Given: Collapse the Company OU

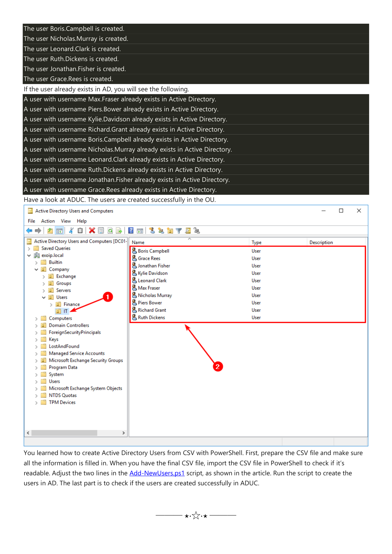Looking at the screenshot, I should click(36, 269).
